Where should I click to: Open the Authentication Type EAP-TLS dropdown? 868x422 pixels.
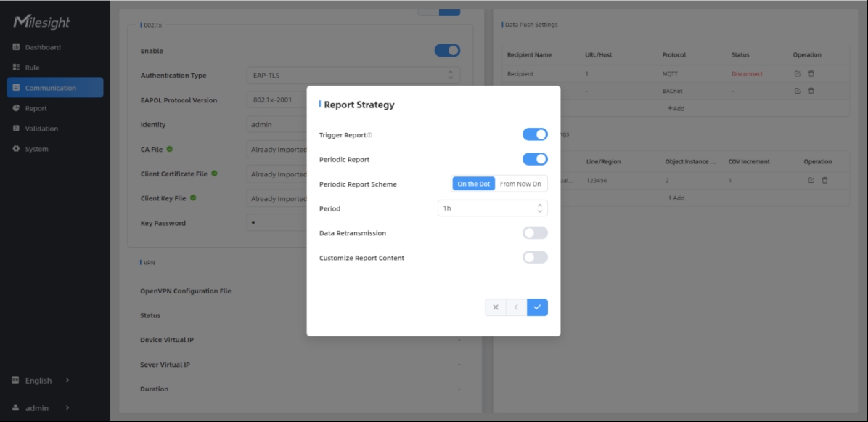pos(353,76)
